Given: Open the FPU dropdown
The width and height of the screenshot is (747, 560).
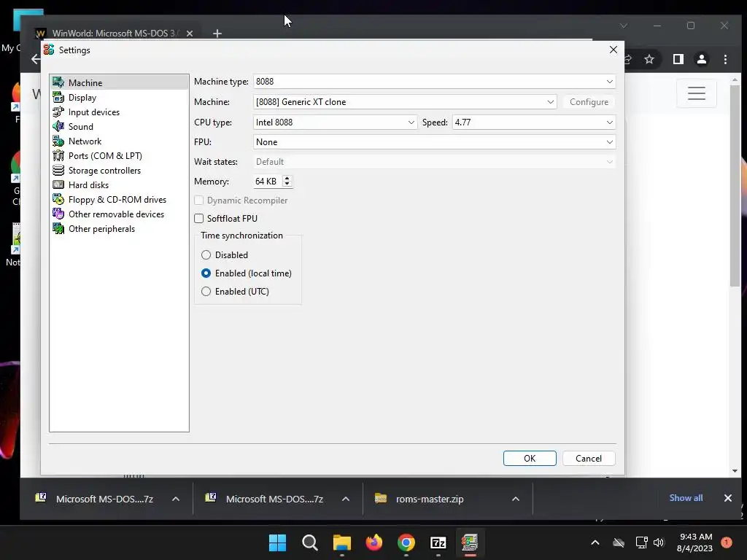Looking at the screenshot, I should 435,142.
